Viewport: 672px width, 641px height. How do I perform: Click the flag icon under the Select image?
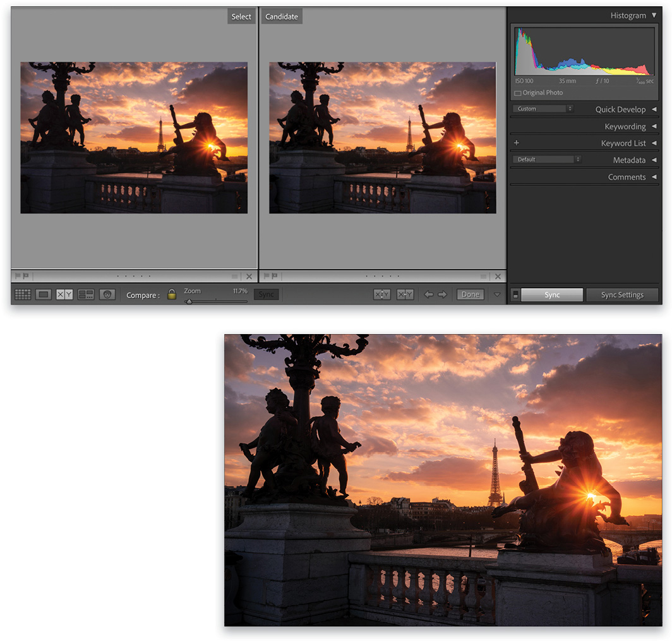click(18, 276)
